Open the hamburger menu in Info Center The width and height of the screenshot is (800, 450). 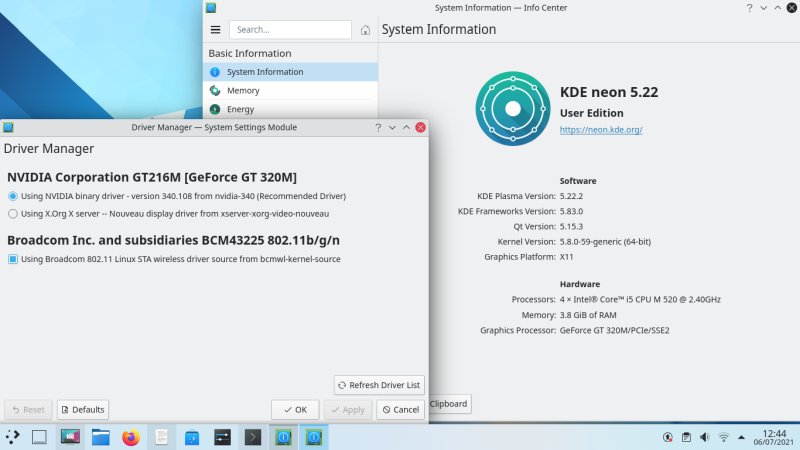click(215, 30)
